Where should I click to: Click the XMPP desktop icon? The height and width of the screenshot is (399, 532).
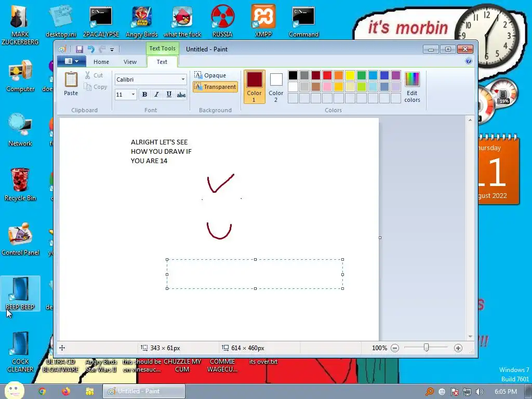tap(263, 21)
